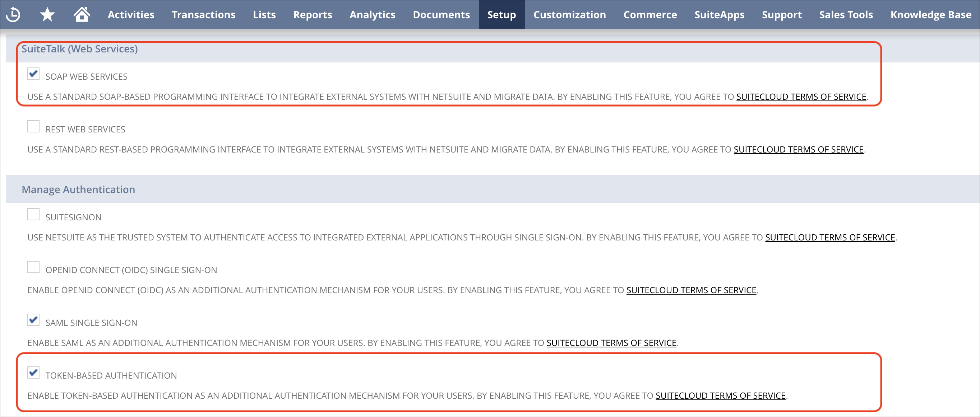The width and height of the screenshot is (980, 417).
Task: Open the SuiteApps menu
Action: (719, 14)
